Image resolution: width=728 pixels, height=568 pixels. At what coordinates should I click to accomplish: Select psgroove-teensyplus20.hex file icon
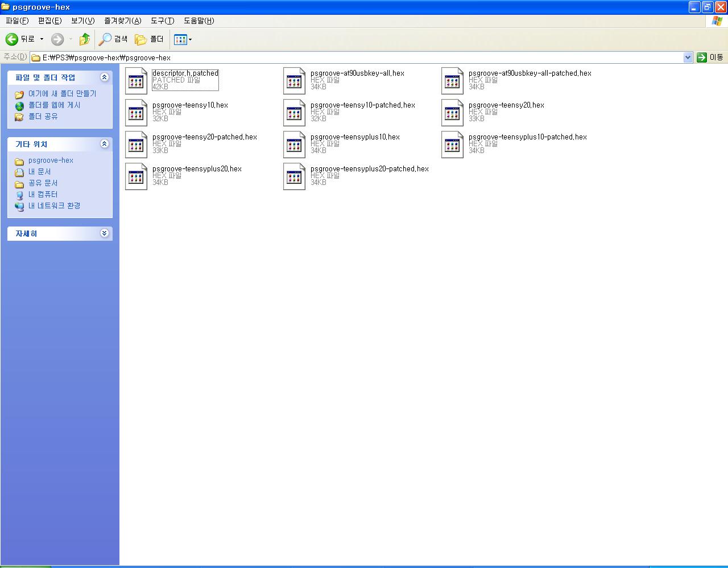136,176
